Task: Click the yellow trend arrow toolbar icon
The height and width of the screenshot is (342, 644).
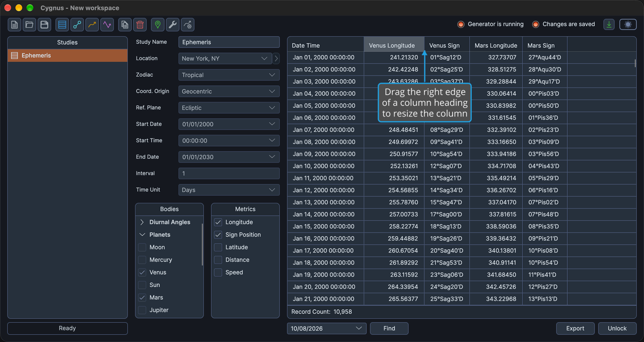Action: tap(92, 25)
